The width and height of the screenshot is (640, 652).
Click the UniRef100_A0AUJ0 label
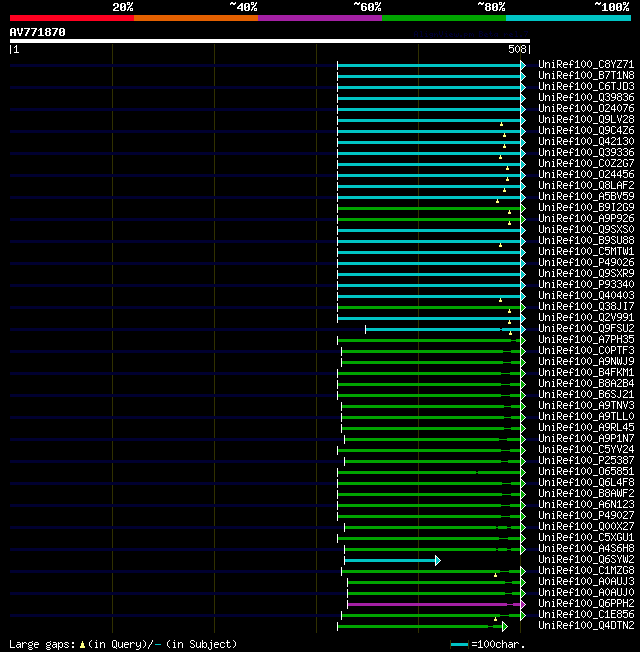[586, 593]
